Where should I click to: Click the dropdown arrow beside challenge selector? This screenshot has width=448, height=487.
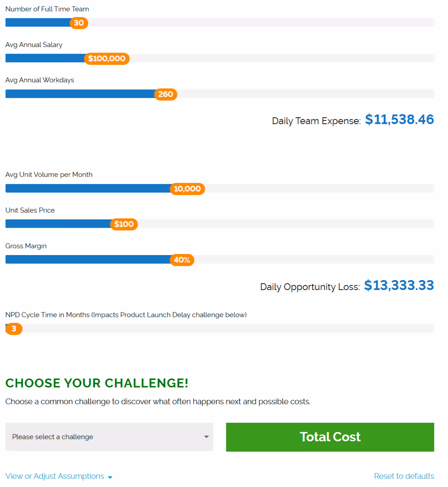(x=206, y=437)
